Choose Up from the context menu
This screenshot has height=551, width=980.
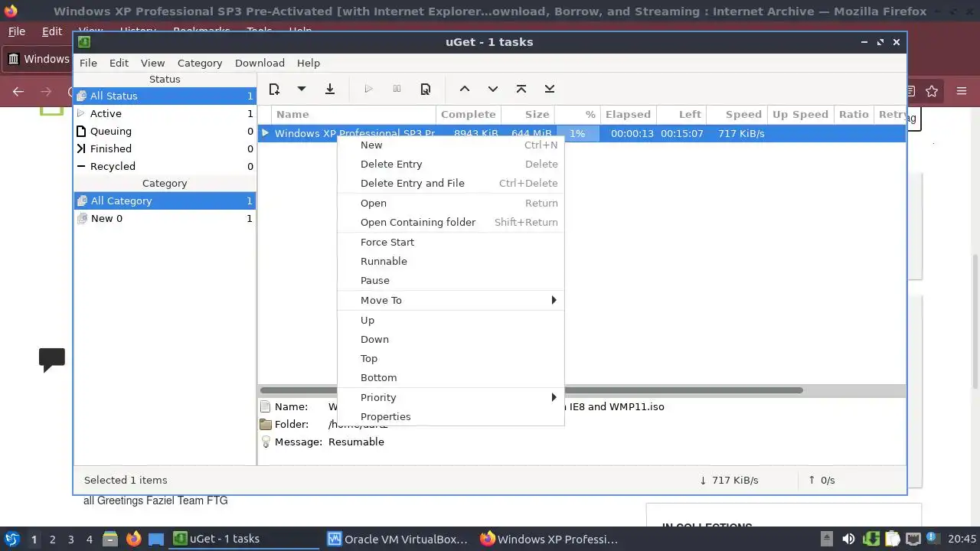pos(450,320)
